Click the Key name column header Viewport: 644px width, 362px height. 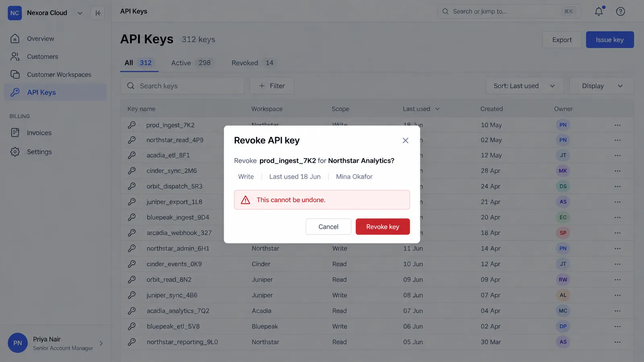[141, 109]
